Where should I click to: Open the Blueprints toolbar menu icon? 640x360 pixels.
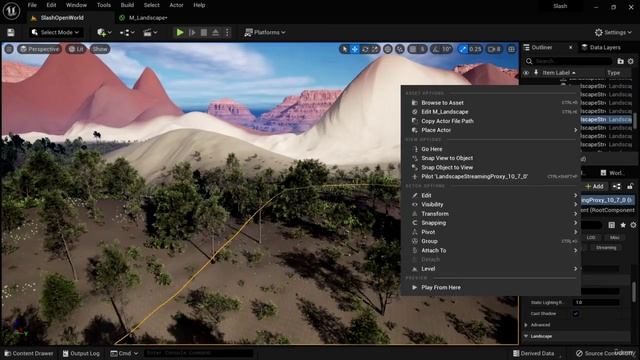127,32
